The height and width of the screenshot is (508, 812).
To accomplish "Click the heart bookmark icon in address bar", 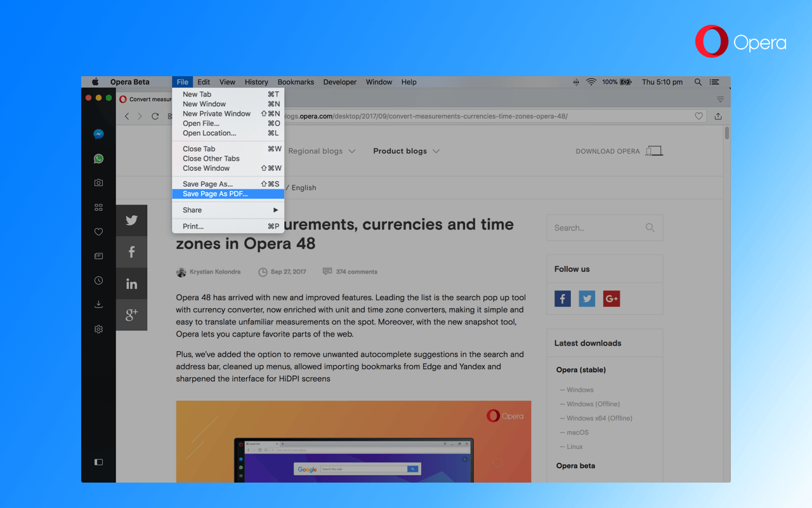I will [698, 116].
